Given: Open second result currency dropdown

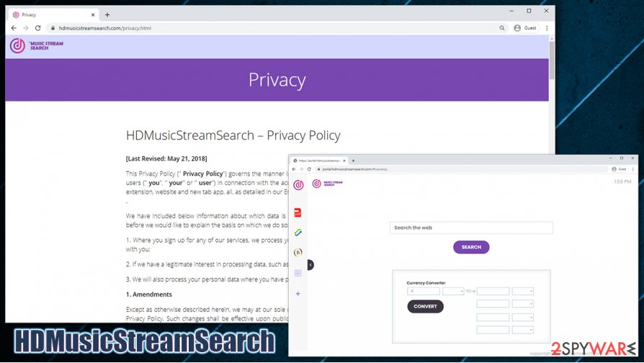Looking at the screenshot, I should (x=522, y=304).
